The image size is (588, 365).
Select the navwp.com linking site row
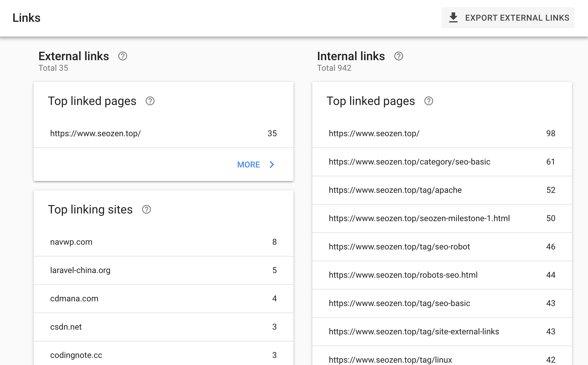pyautogui.click(x=164, y=242)
